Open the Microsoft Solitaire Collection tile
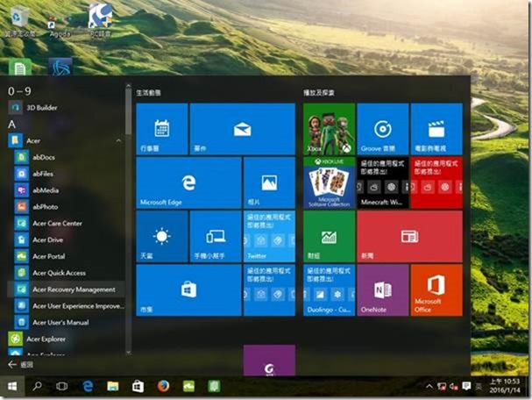The width and height of the screenshot is (532, 400). click(x=329, y=182)
